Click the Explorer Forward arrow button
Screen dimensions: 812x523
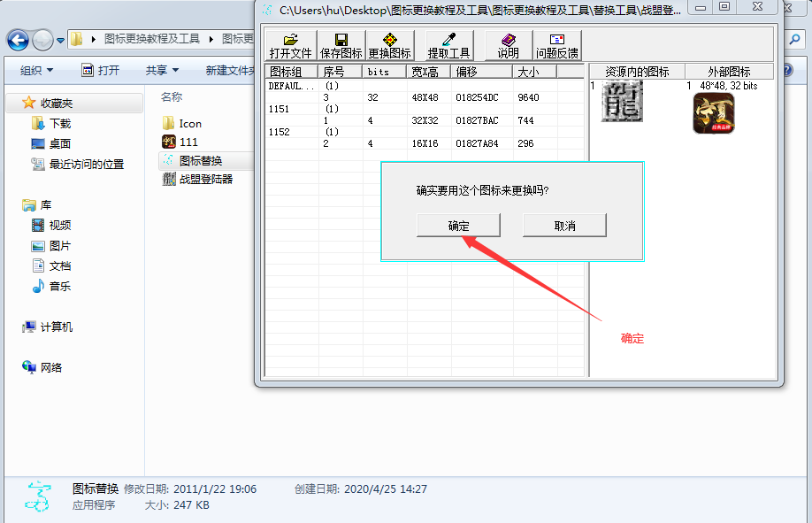pos(42,40)
